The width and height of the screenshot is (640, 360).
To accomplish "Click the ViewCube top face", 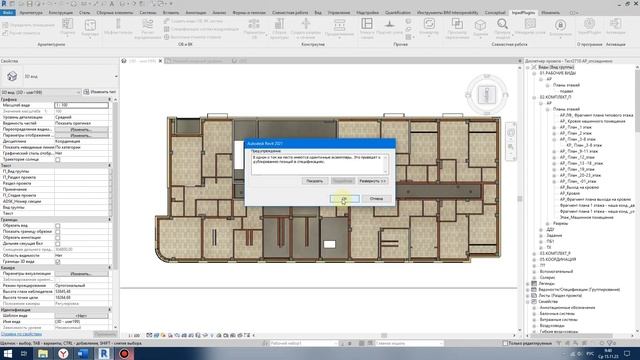I will coord(487,94).
